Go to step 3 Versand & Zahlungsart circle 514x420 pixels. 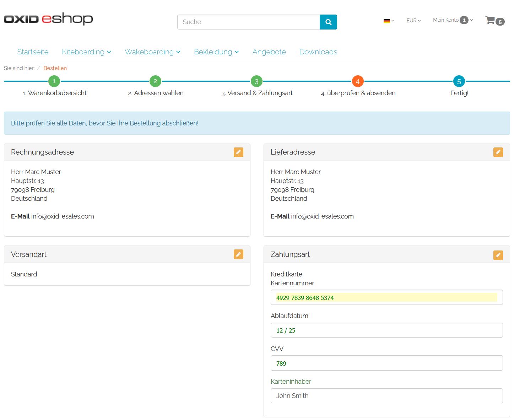pos(256,81)
